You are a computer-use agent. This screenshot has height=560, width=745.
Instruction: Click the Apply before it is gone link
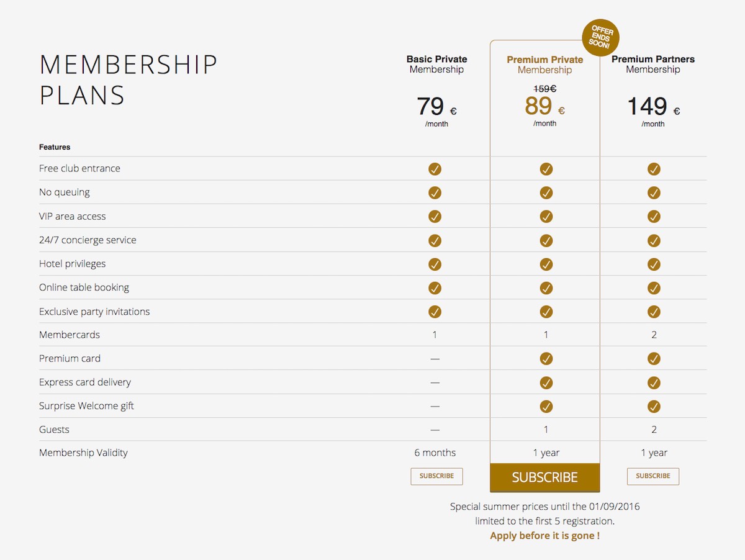point(545,535)
